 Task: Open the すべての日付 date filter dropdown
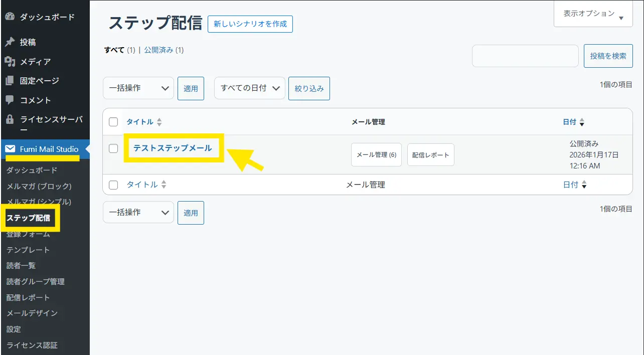click(x=249, y=88)
